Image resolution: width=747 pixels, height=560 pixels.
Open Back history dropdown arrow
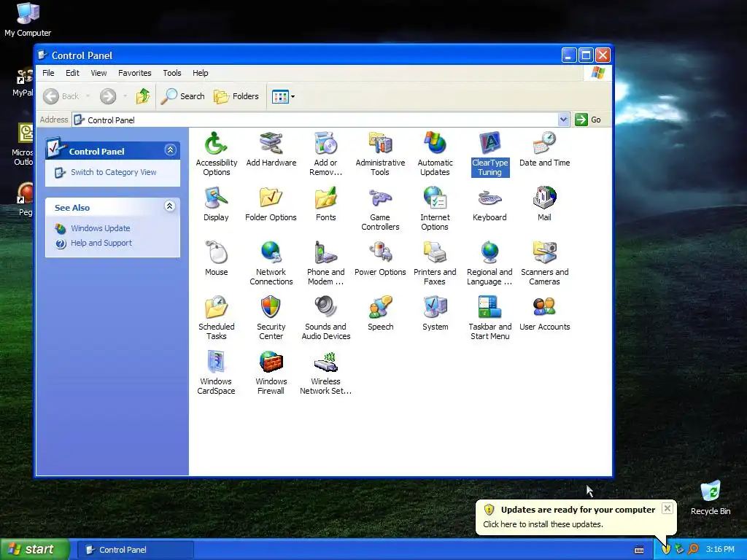88,97
